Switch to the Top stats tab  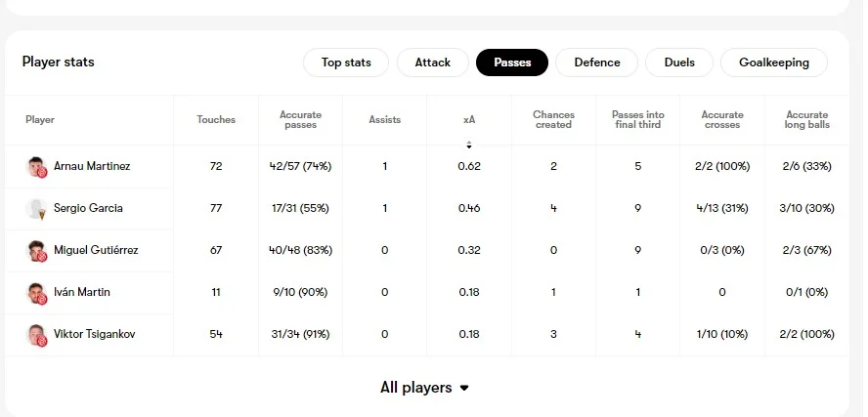(x=345, y=63)
